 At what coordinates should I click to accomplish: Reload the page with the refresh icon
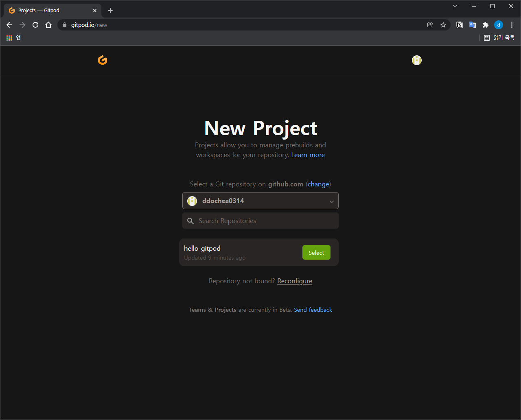click(35, 25)
